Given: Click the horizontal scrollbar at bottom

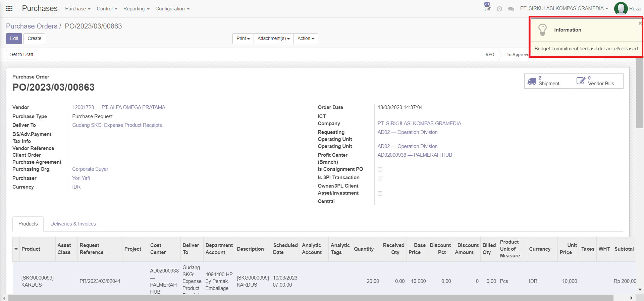Looking at the screenshot, I should coord(311,298).
